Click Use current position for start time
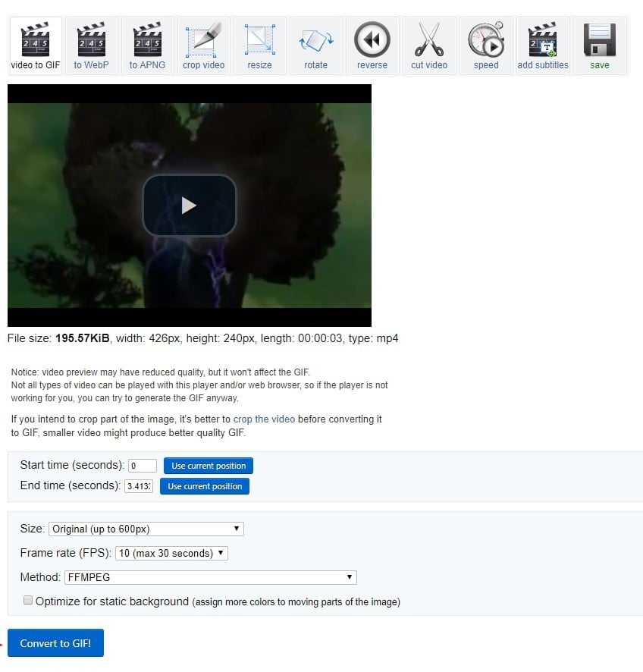This screenshot has height=672, width=643. (209, 466)
